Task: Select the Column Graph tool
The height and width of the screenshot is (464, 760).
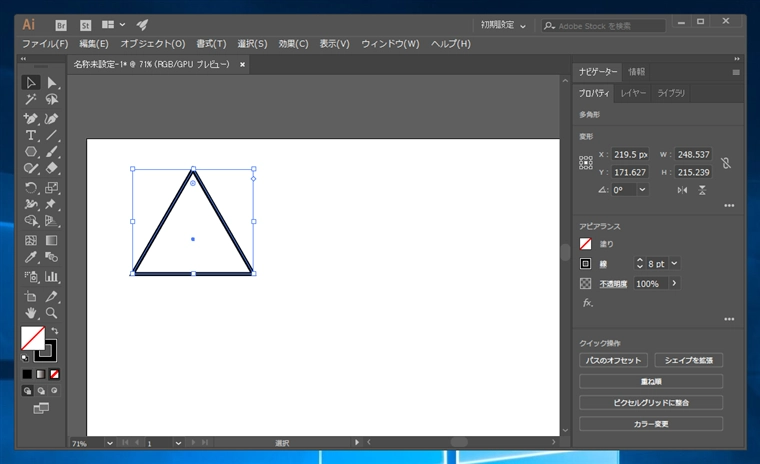Action: (x=51, y=277)
